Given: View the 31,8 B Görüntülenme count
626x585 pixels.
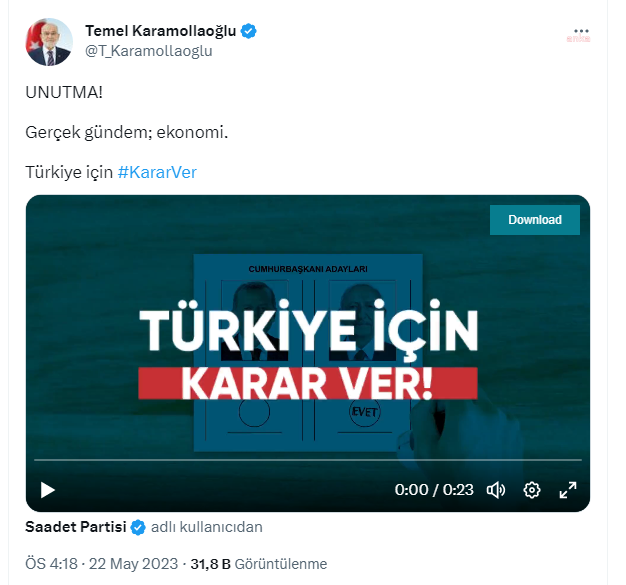Looking at the screenshot, I should pos(259,564).
